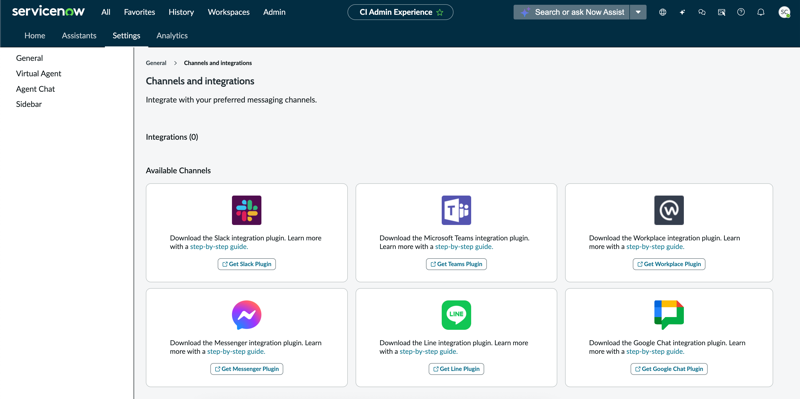
Task: Click the Search or ask Now Assist field
Action: point(571,12)
